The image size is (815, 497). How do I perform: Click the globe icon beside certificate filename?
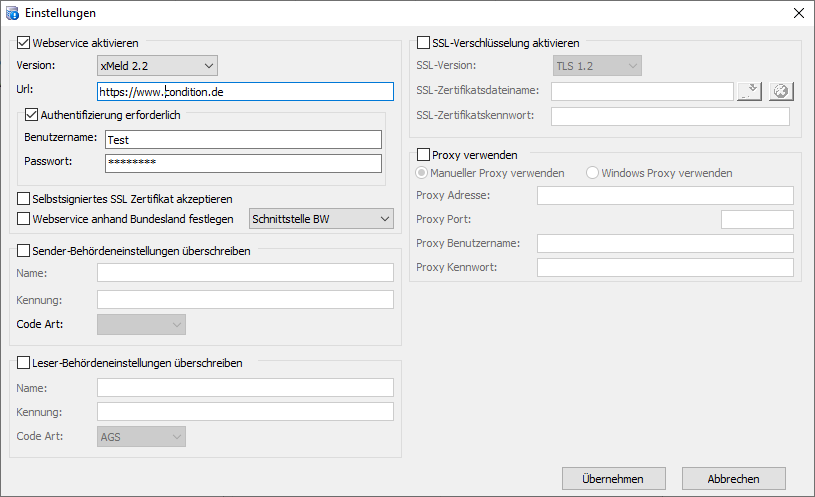coord(781,91)
